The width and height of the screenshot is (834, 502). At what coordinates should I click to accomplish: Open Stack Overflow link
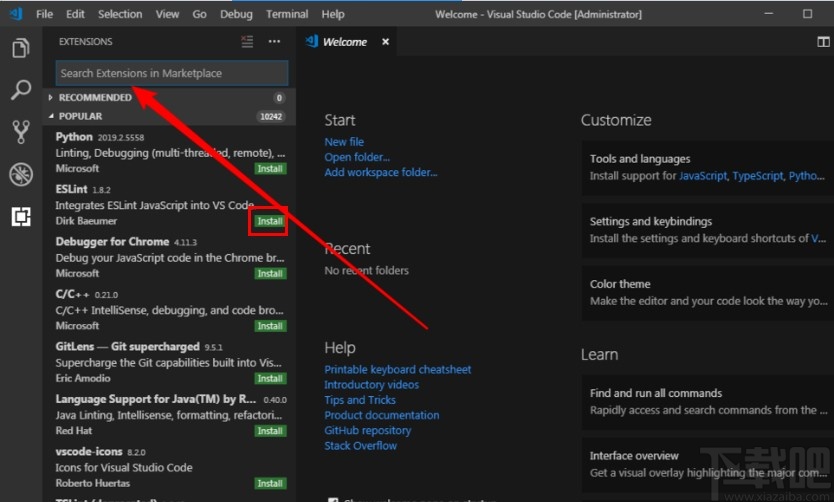[361, 446]
